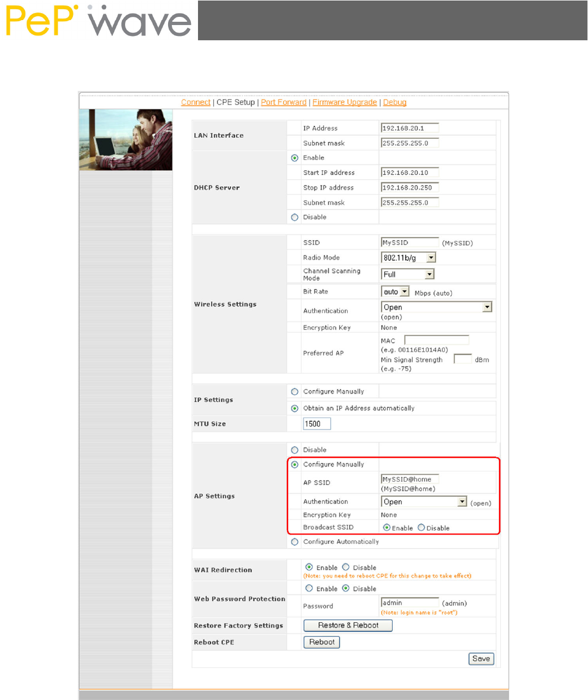This screenshot has height=700, width=588.
Task: Open wireless Authentication dropdown
Action: pos(437,307)
